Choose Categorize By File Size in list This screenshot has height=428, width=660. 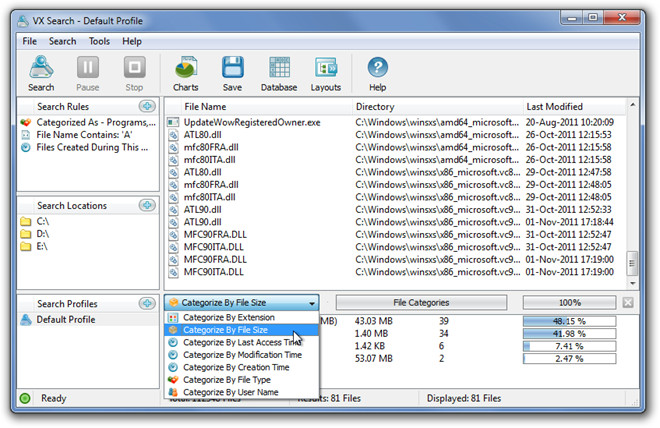click(x=242, y=330)
